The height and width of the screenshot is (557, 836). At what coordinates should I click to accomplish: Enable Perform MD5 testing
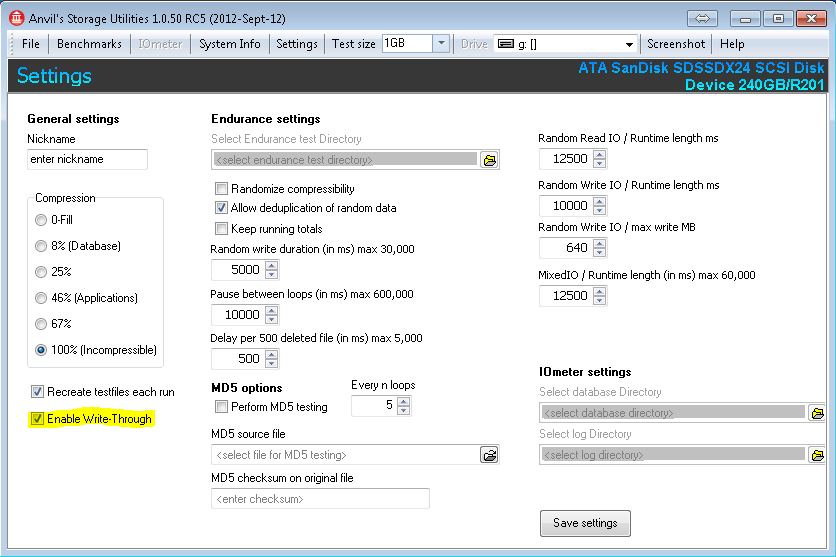coord(221,407)
